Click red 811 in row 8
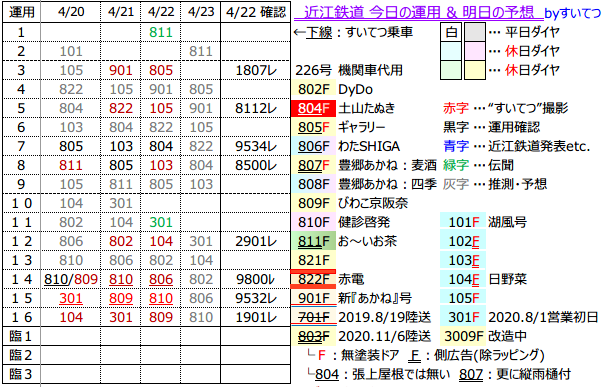 pyautogui.click(x=71, y=166)
